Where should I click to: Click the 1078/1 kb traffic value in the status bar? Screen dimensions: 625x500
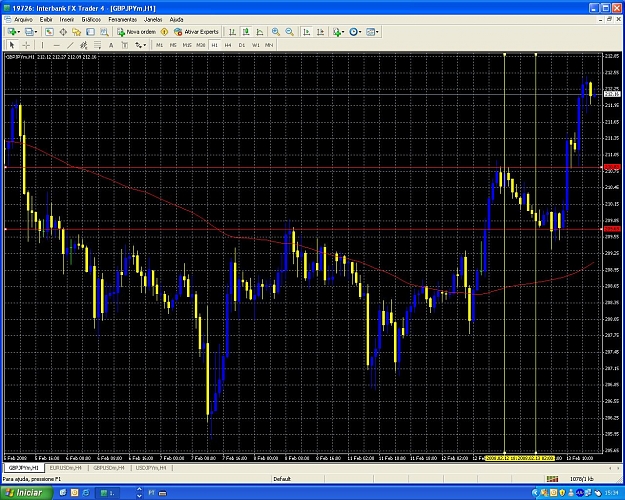click(582, 479)
